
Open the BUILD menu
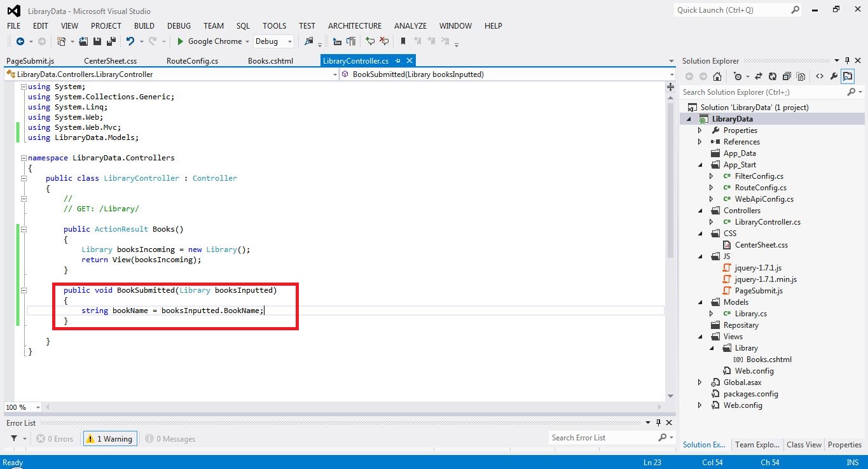[144, 26]
